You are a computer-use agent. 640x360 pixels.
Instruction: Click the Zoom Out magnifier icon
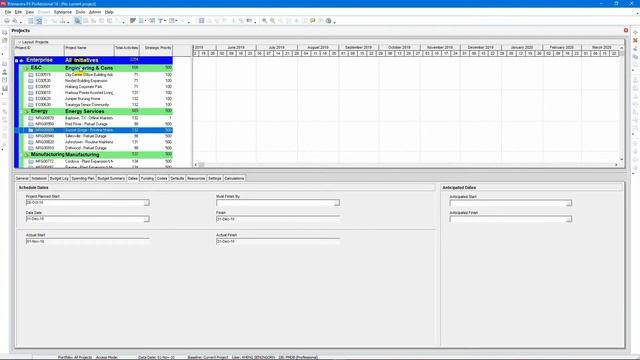(x=272, y=21)
